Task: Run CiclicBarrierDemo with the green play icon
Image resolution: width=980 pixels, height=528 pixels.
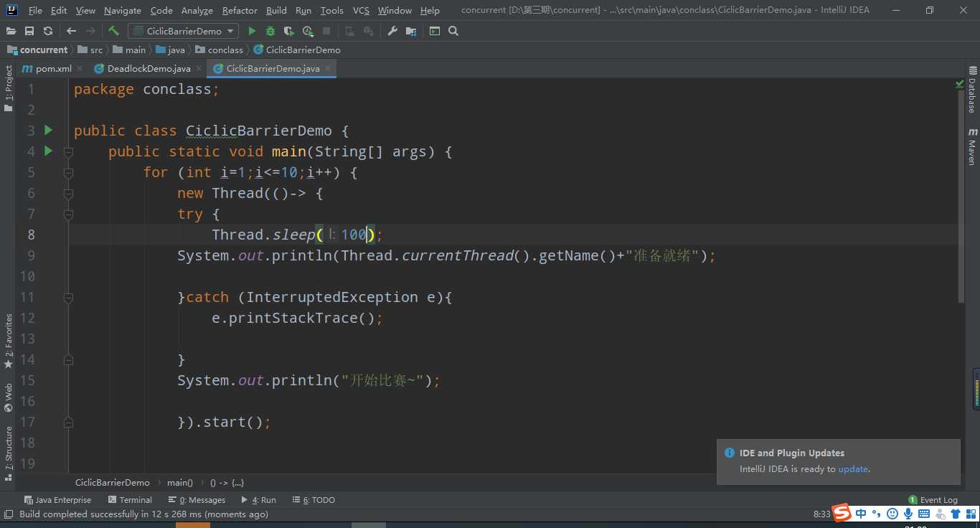Action: (x=252, y=31)
